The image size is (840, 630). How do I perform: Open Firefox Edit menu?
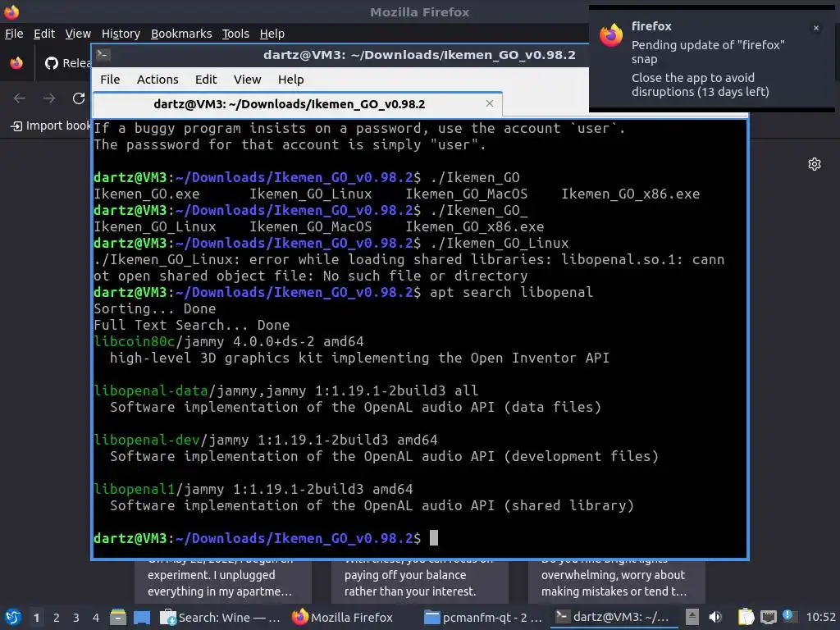click(x=44, y=34)
